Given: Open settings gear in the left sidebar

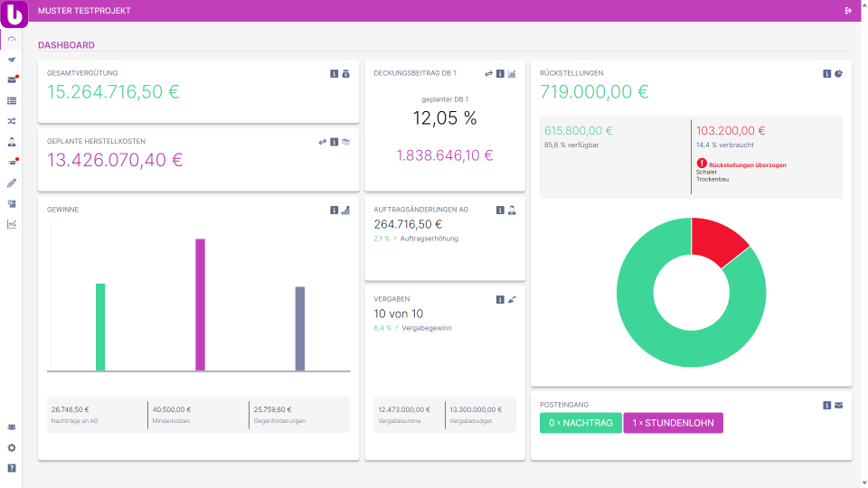Looking at the screenshot, I should click(12, 447).
